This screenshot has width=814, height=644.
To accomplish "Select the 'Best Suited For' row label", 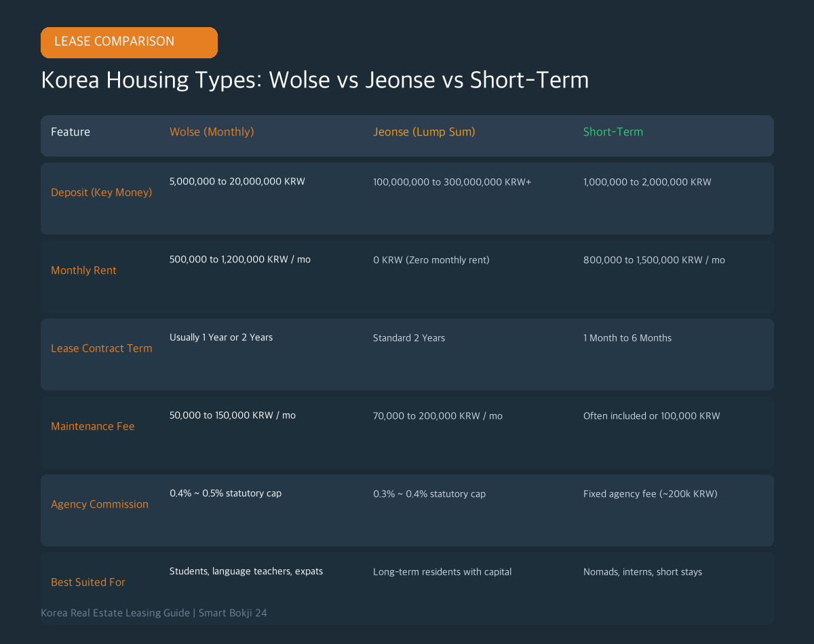I will (88, 582).
